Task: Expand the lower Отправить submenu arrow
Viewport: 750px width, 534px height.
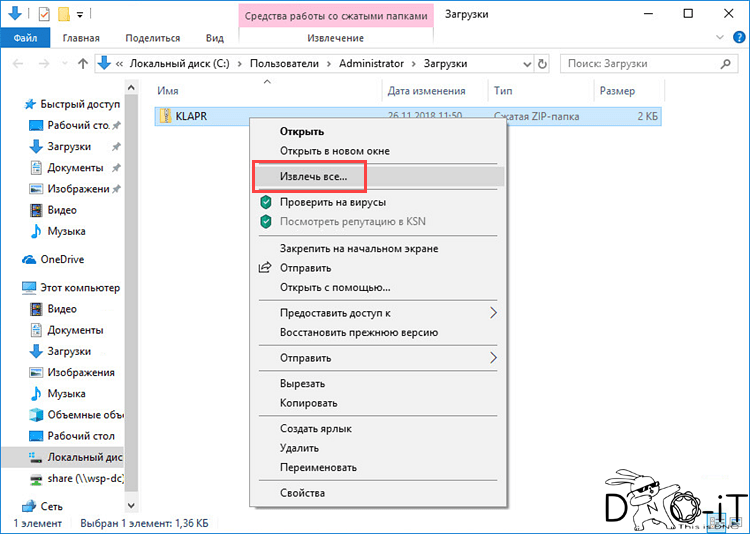Action: (x=493, y=357)
